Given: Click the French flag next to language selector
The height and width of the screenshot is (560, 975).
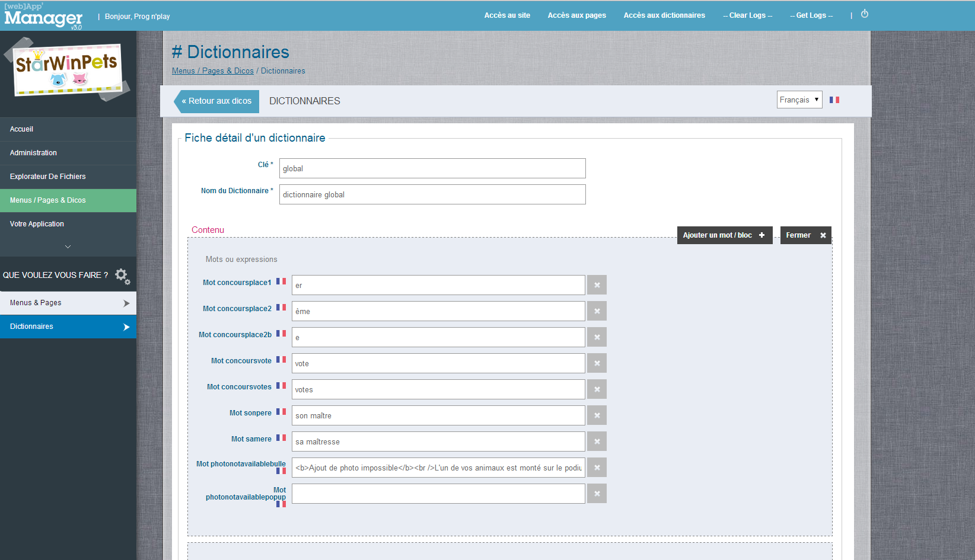Looking at the screenshot, I should (834, 100).
